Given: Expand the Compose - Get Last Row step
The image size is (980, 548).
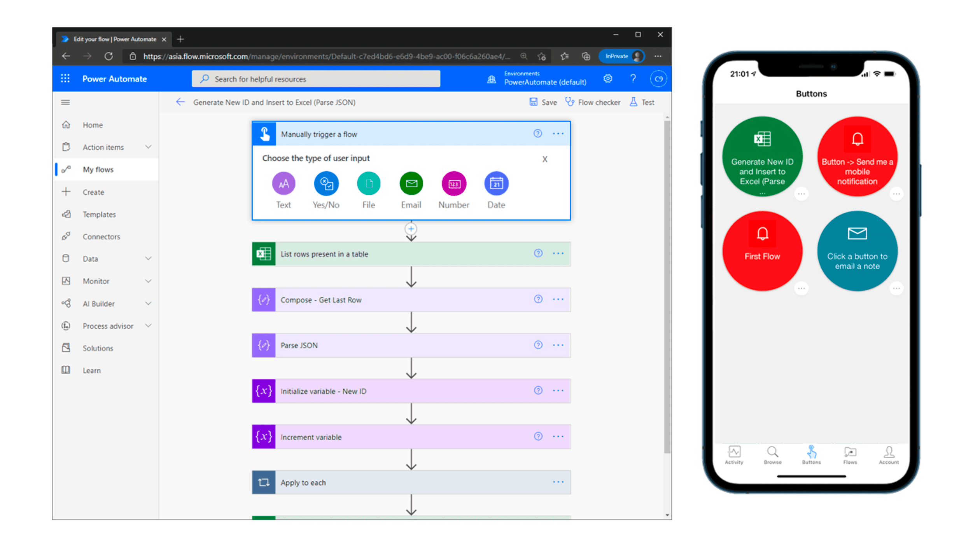Looking at the screenshot, I should click(x=411, y=300).
